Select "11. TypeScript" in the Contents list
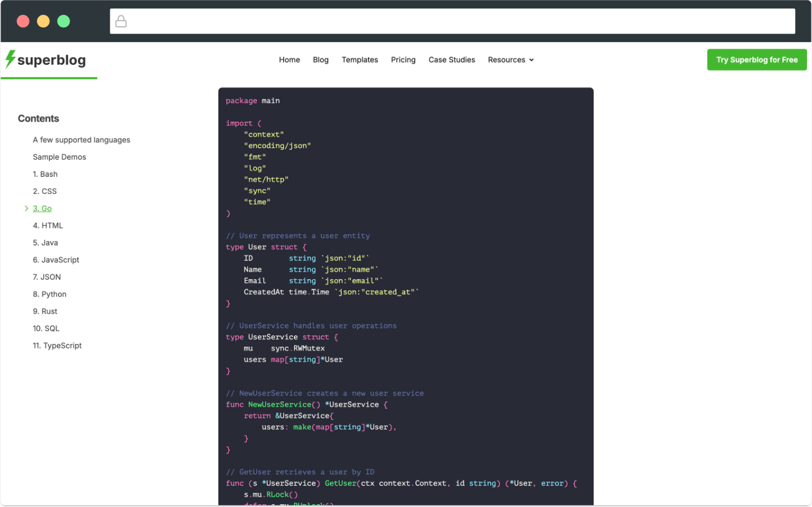Viewport: 812px width, 507px height. pos(57,346)
